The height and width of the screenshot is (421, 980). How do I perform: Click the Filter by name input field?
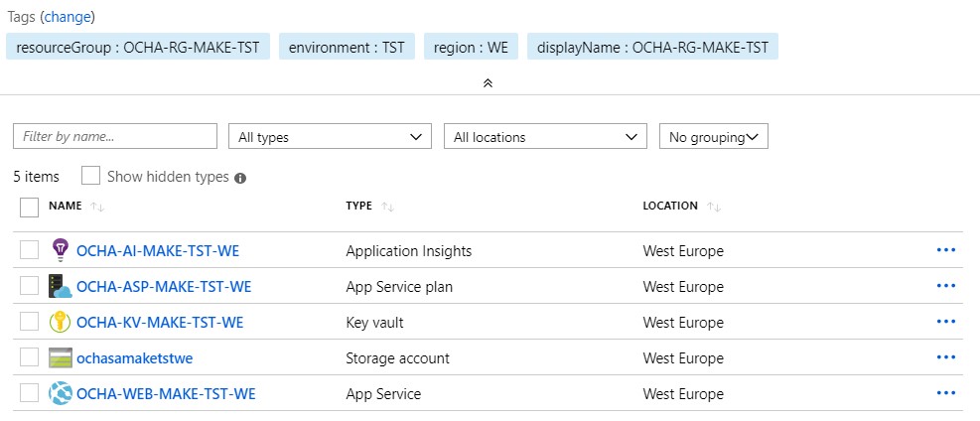tap(115, 136)
